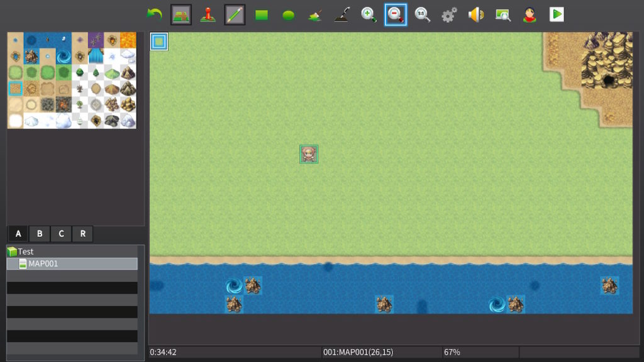This screenshot has height=362, width=644.
Task: Switch to tileset tab B
Action: coord(40,234)
